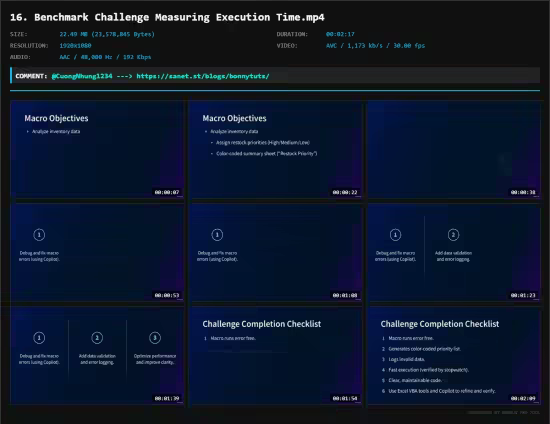Click the circle 1 icon in 00:01:39 frame
The image size is (550, 424).
[39, 338]
